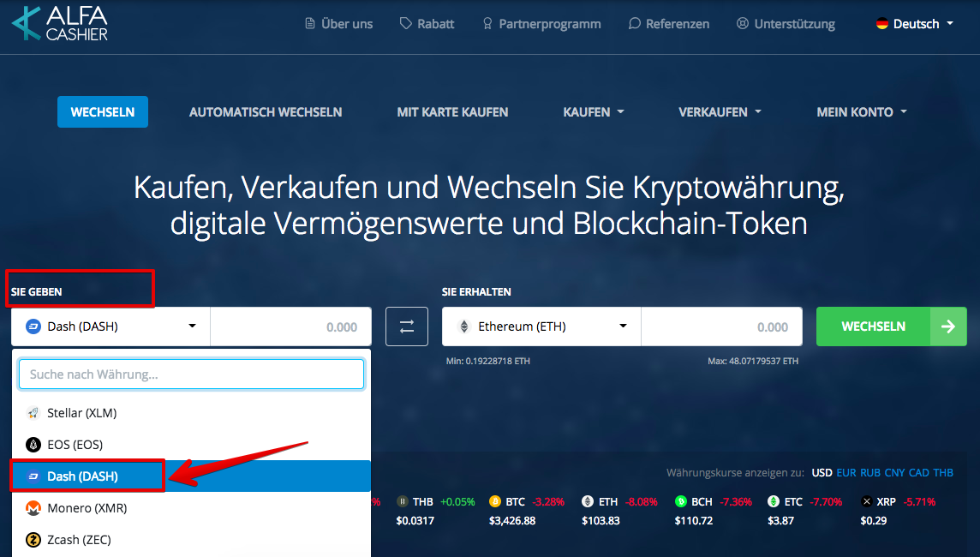Click the EOS icon in dropdown list
Image resolution: width=980 pixels, height=557 pixels.
(x=33, y=445)
